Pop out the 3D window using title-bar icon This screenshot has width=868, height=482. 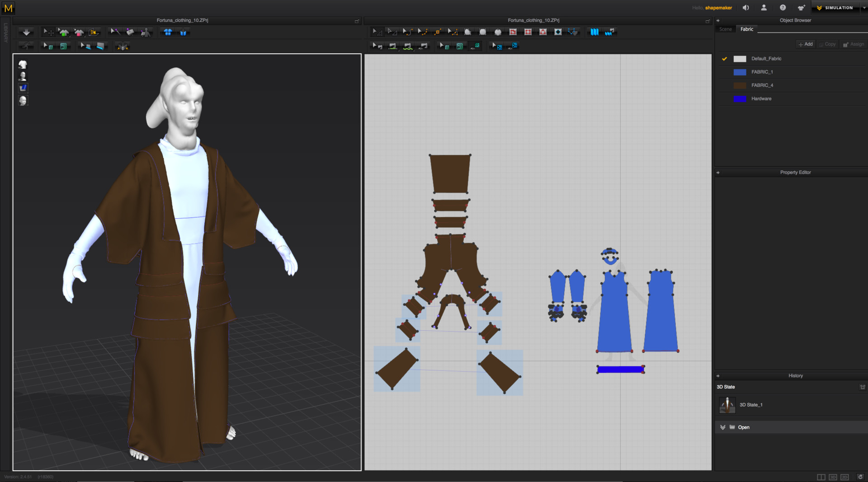click(357, 21)
